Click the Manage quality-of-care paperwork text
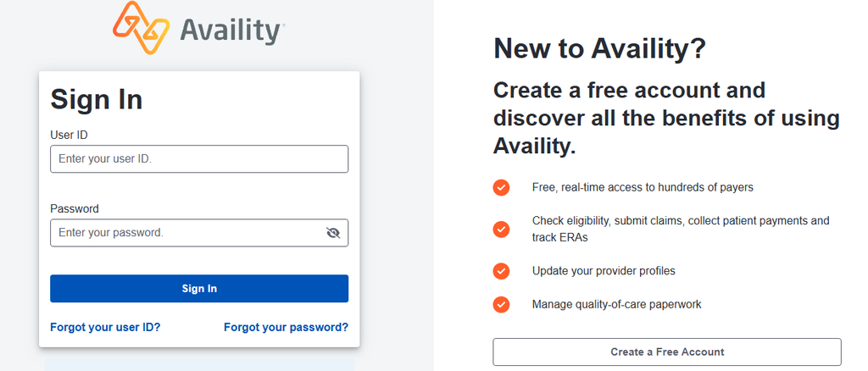The image size is (868, 371). 617,304
